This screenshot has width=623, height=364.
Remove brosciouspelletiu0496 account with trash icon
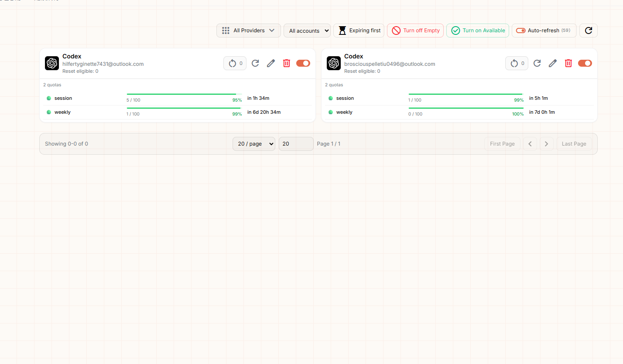(568, 63)
